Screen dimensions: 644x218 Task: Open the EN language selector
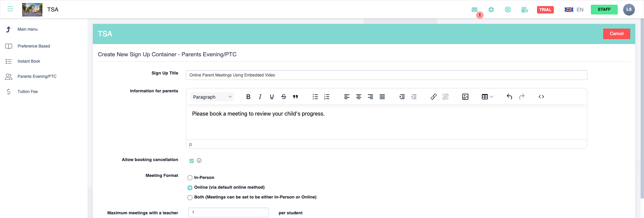pyautogui.click(x=574, y=10)
